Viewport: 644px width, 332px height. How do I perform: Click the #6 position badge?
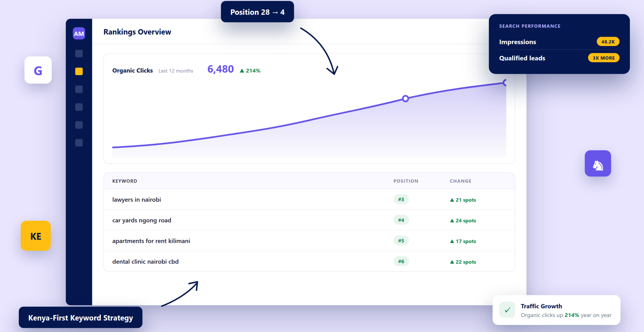coord(401,261)
